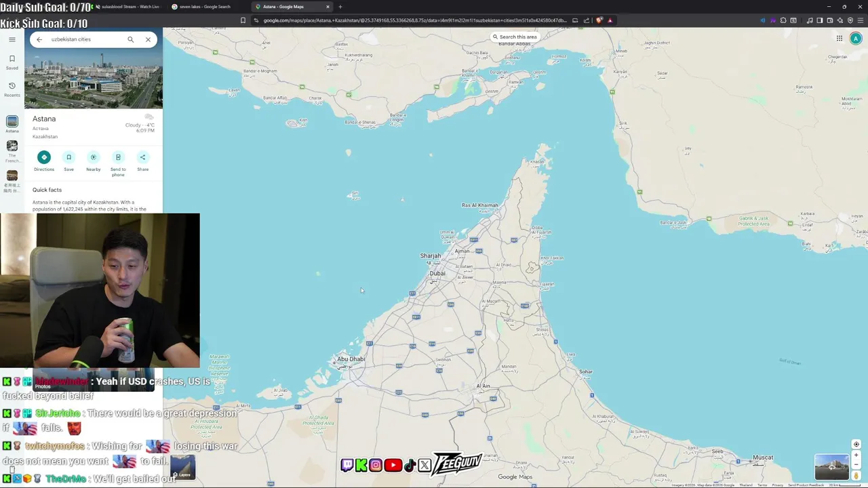Select the French recent place thumbnail

12,146
